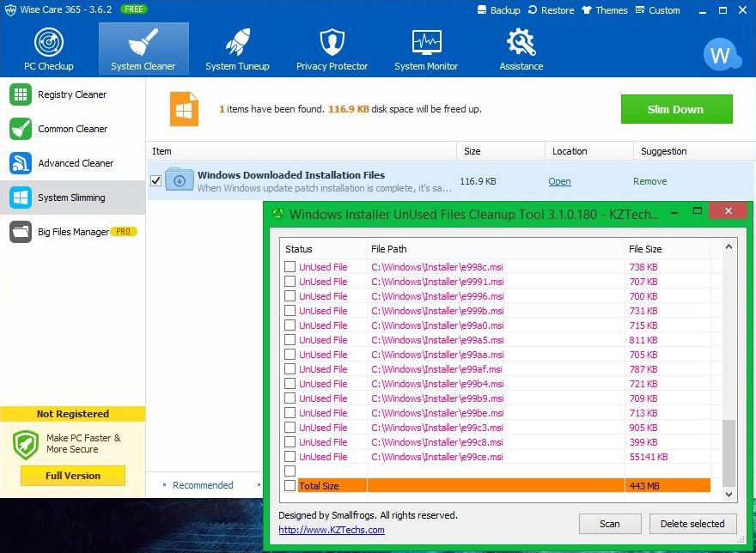
Task: Select the e99c3.msi file path row
Action: click(436, 427)
